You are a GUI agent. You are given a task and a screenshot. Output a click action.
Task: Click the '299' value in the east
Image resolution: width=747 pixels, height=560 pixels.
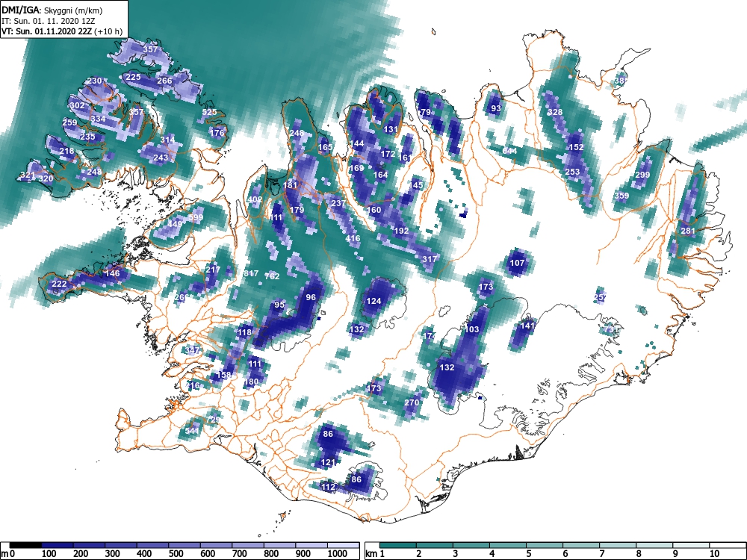tap(642, 175)
